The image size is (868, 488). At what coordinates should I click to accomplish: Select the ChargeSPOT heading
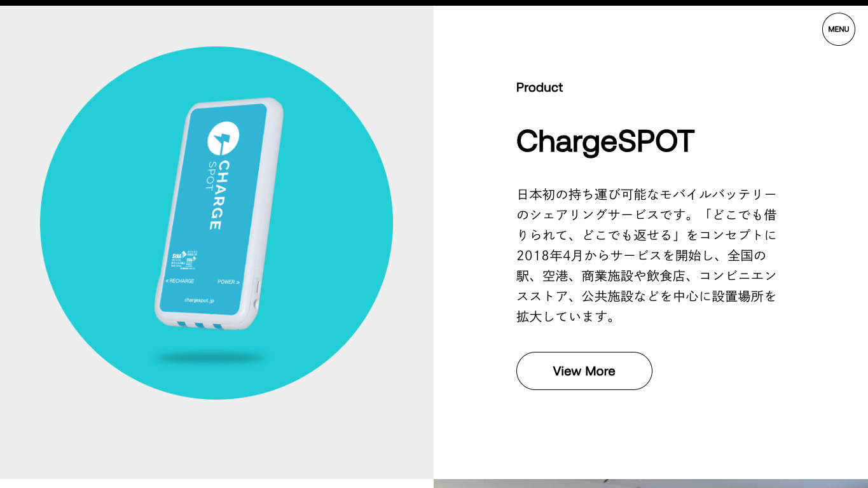point(605,141)
